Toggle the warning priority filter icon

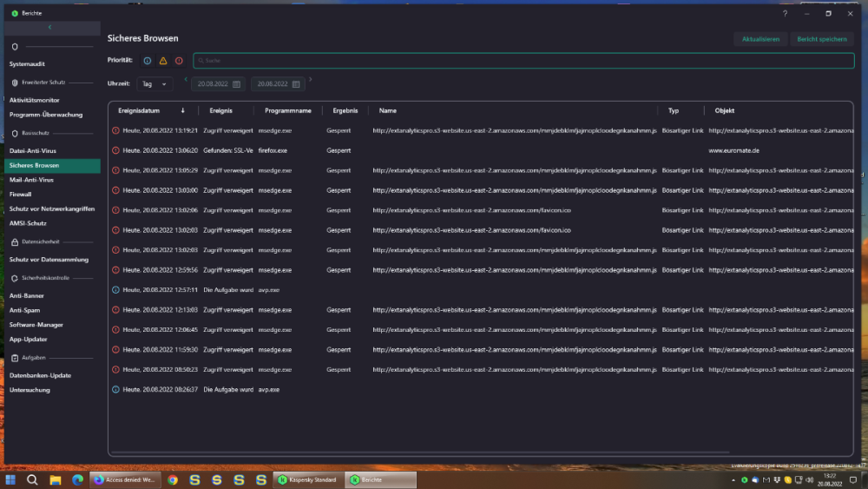pyautogui.click(x=163, y=61)
